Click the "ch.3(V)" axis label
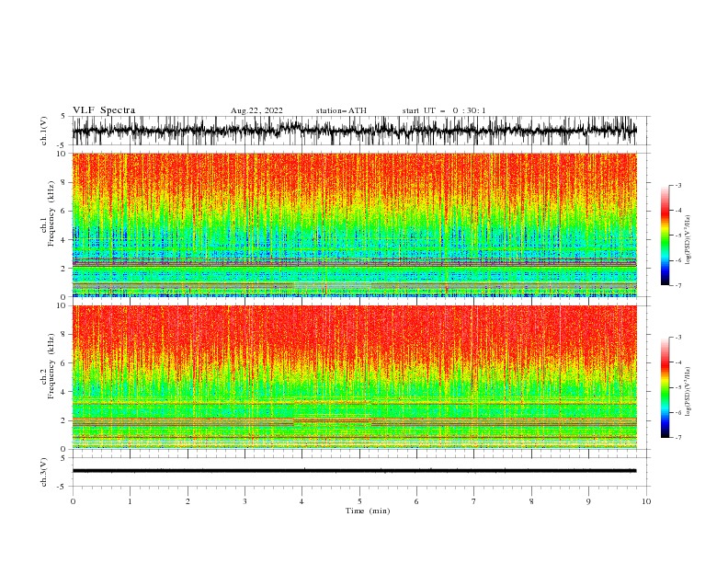Screen dimensions: 728x563 point(44,472)
